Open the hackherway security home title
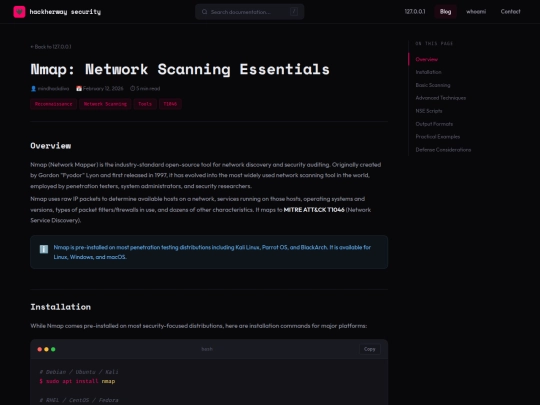 point(65,12)
